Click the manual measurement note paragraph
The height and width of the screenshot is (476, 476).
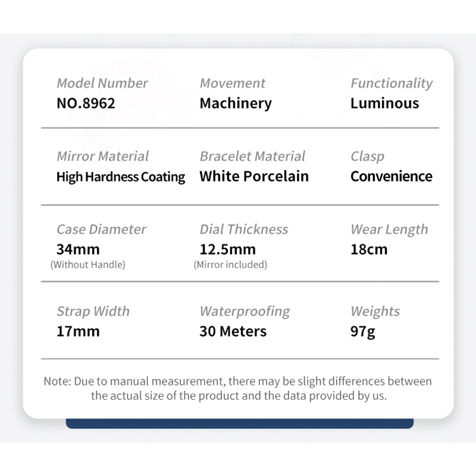click(x=238, y=389)
